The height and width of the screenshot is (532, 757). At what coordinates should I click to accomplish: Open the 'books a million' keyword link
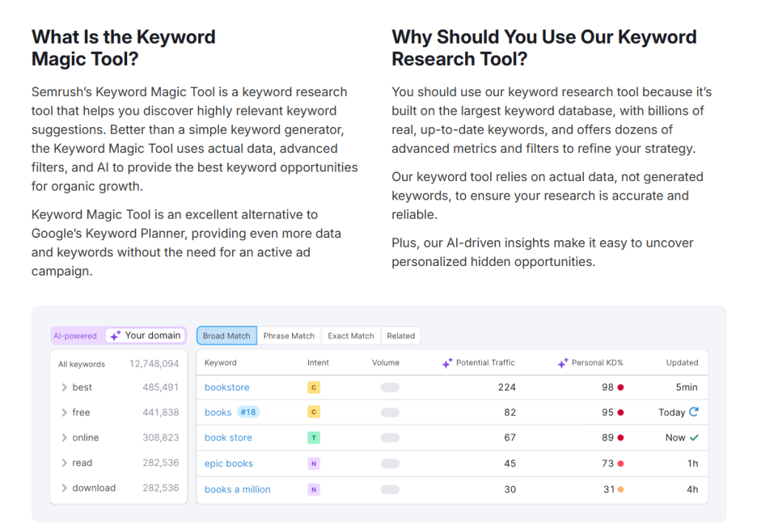[x=237, y=489]
